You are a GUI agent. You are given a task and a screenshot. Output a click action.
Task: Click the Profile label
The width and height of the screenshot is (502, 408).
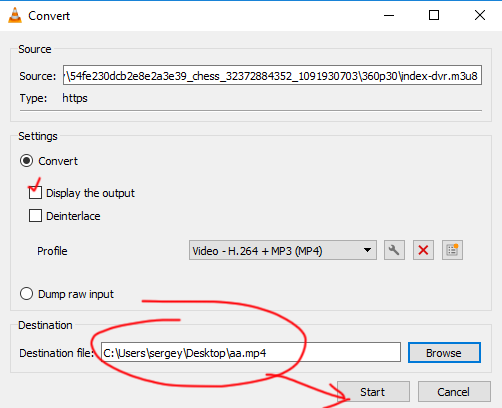click(x=52, y=251)
